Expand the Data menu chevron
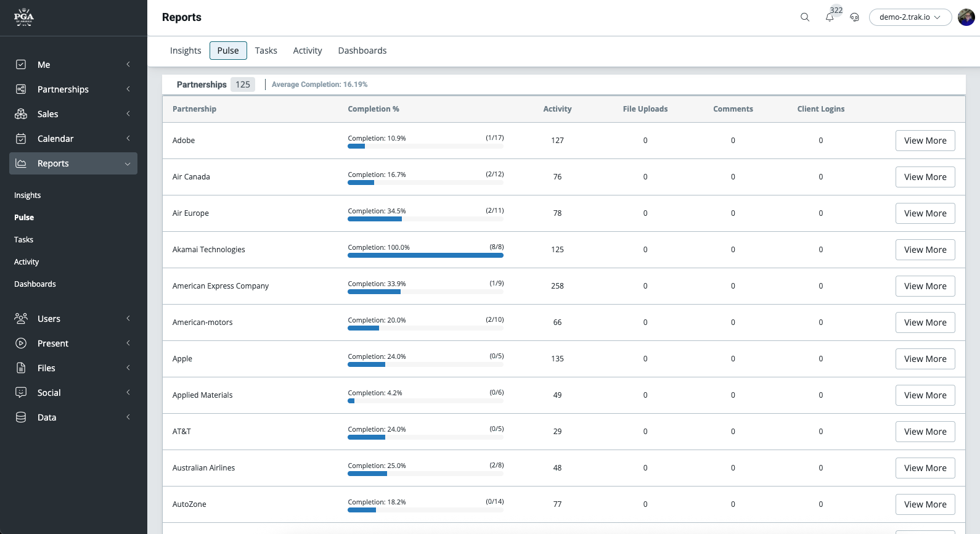 [128, 417]
